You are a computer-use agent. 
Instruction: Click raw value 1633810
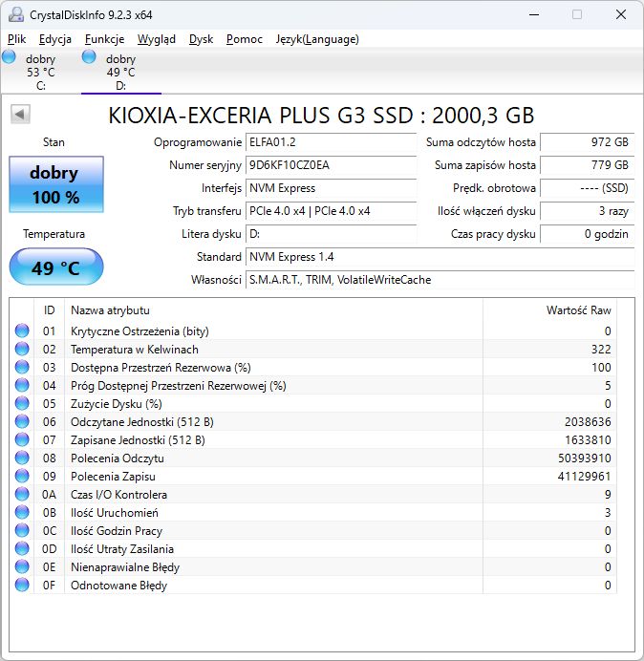point(588,440)
